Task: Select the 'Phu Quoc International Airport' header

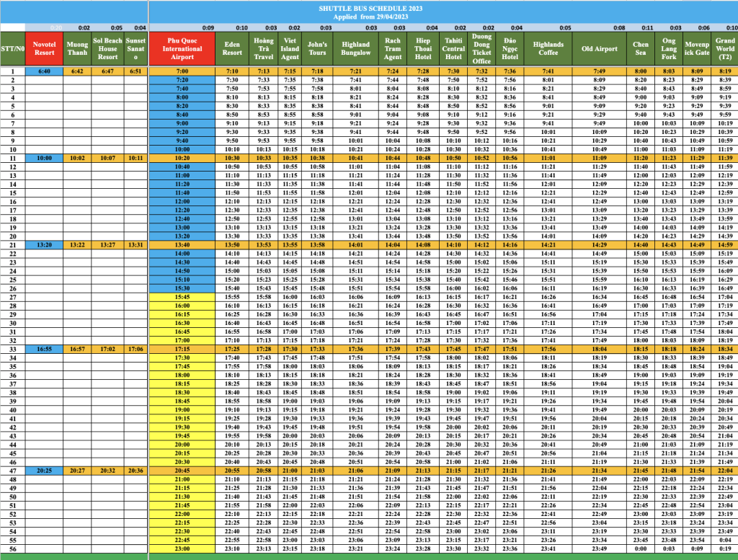Action: point(182,49)
